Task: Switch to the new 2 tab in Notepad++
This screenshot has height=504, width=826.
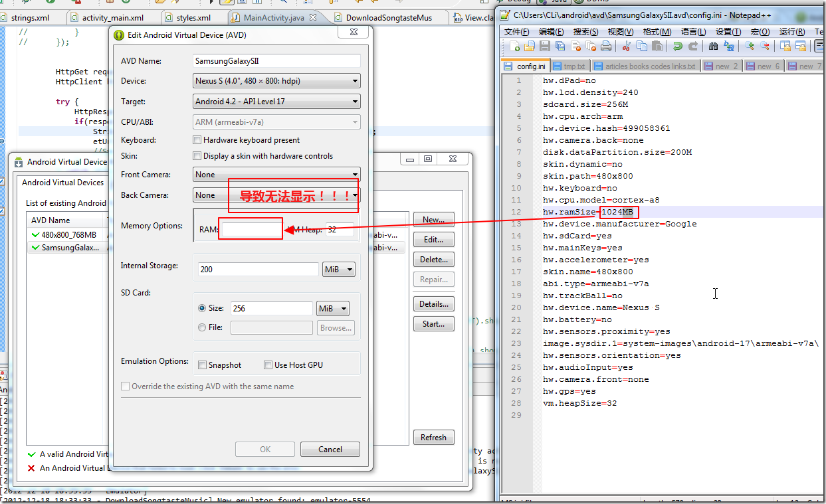Action: coord(722,66)
